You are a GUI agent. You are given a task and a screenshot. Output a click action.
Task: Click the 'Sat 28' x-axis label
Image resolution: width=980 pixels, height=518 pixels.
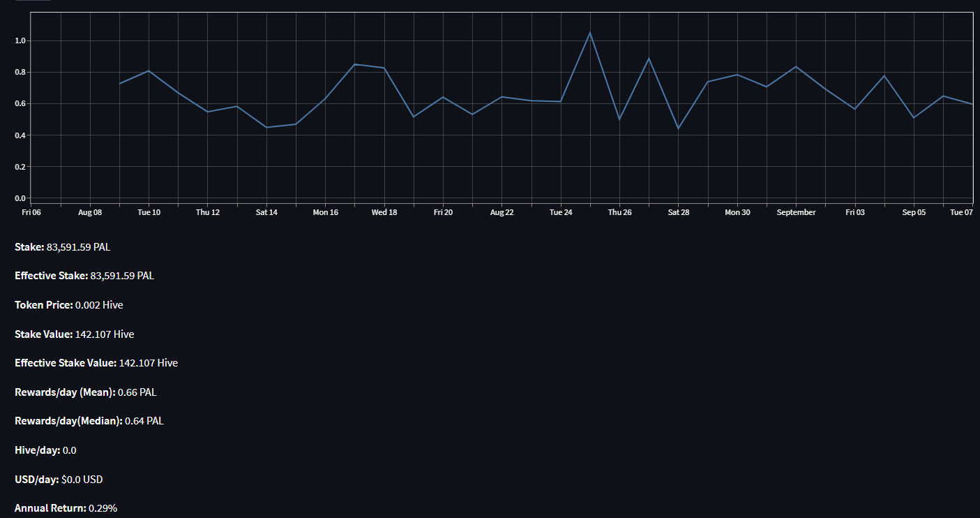679,212
